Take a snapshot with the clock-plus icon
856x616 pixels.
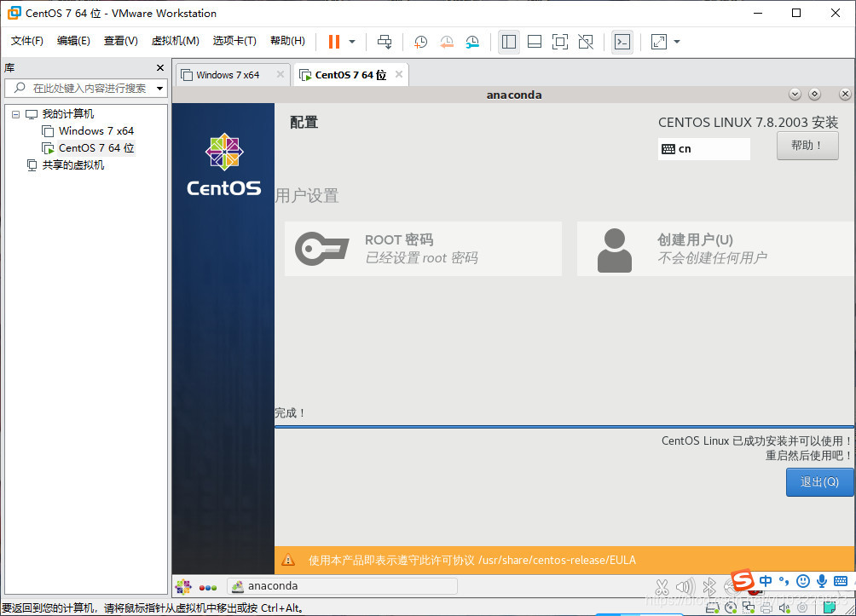(x=420, y=42)
